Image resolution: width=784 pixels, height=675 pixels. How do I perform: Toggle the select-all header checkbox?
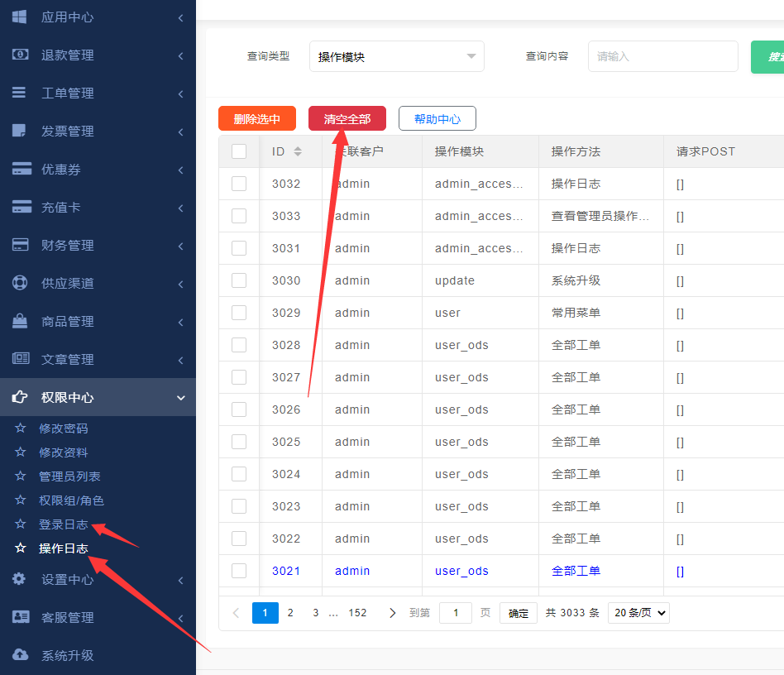[239, 151]
